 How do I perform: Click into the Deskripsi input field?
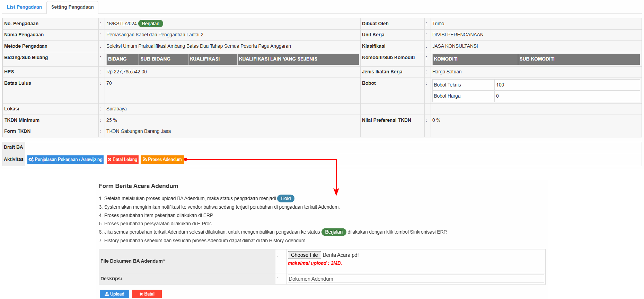tap(415, 279)
